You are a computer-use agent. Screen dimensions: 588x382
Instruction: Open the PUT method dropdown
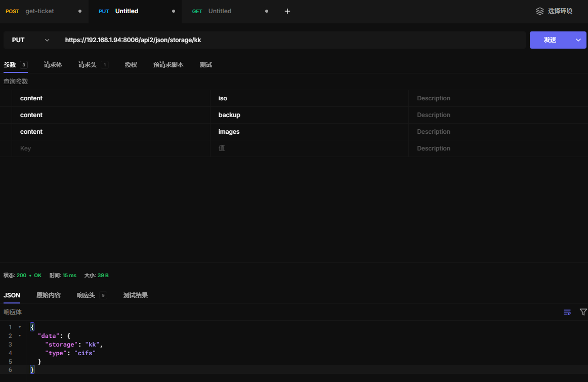pos(30,40)
